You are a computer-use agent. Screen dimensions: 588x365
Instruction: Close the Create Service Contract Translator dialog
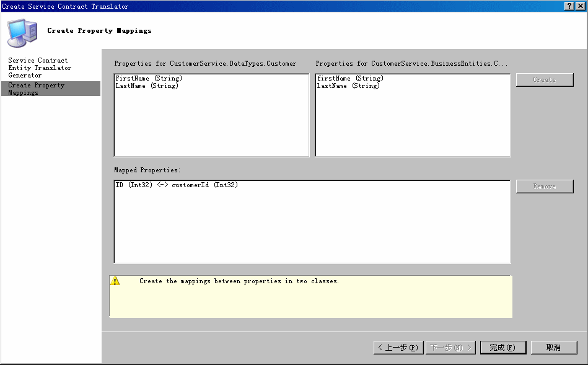tap(580, 6)
